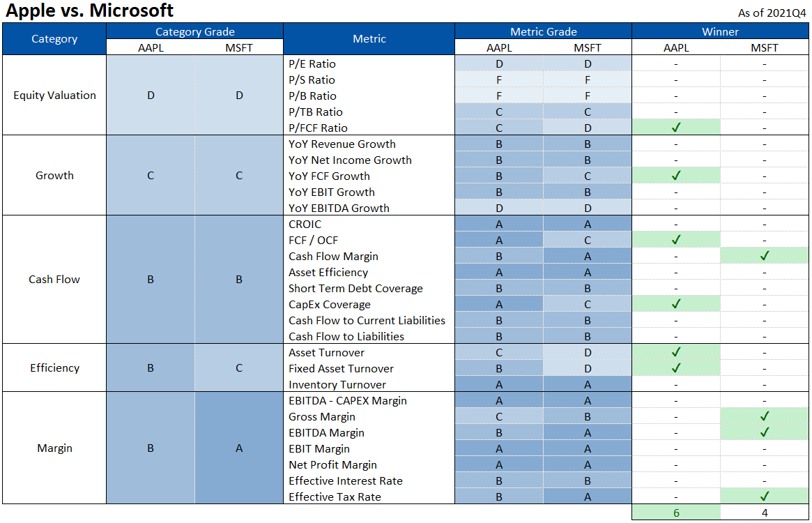Click the Apple vs. Microsoft title
812x523 pixels.
click(90, 10)
